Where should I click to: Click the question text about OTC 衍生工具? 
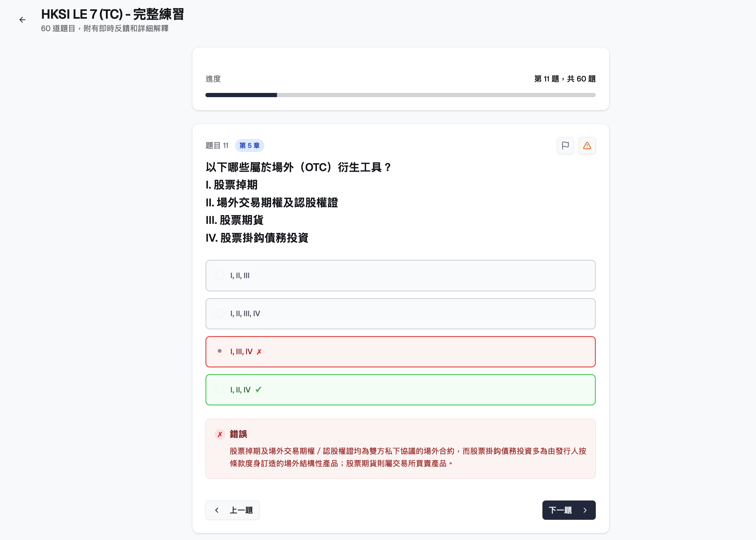[298, 167]
